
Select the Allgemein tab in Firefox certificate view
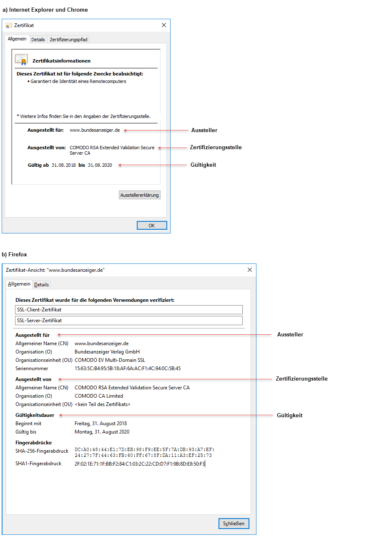pos(19,284)
